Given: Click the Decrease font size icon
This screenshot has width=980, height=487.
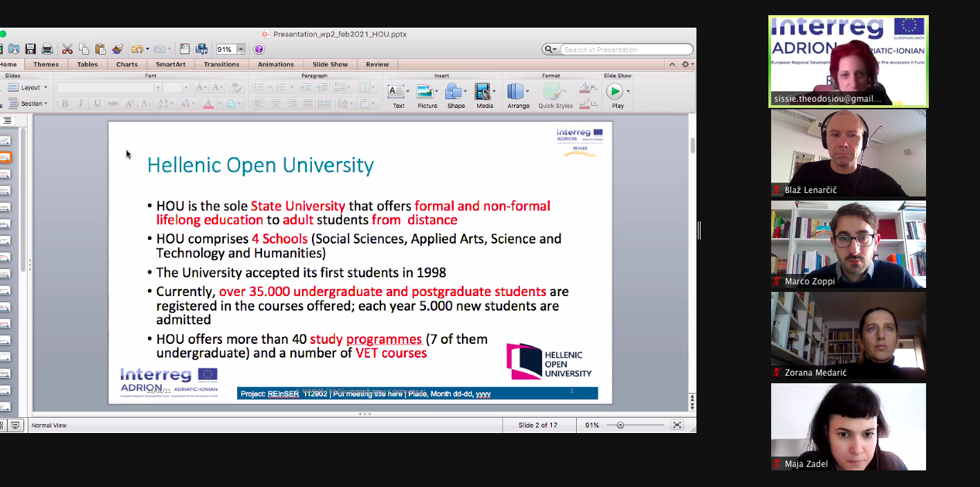Looking at the screenshot, I should (x=218, y=87).
